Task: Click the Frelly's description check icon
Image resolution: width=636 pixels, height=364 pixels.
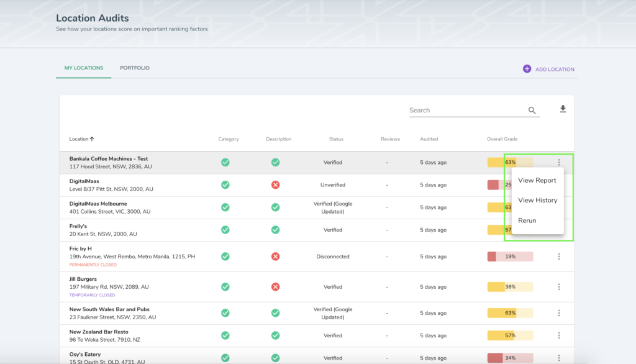Action: (275, 230)
